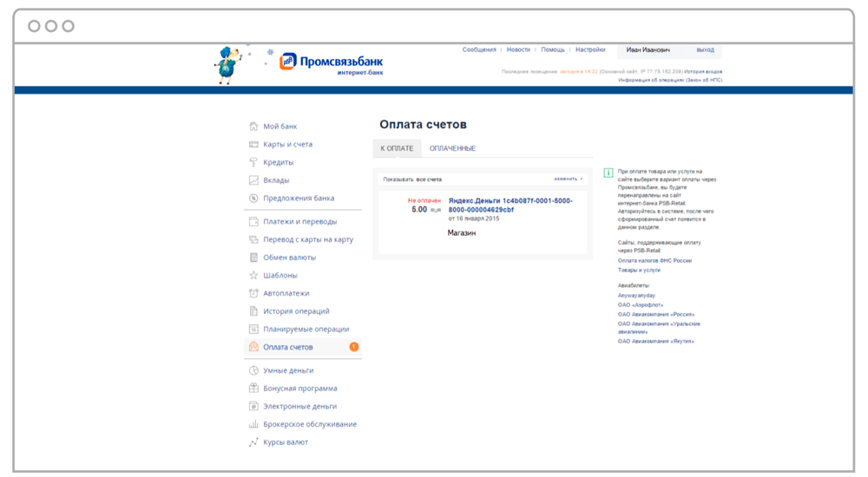Click the star icon beside Шаблоны
This screenshot has height=477, width=868.
253,275
